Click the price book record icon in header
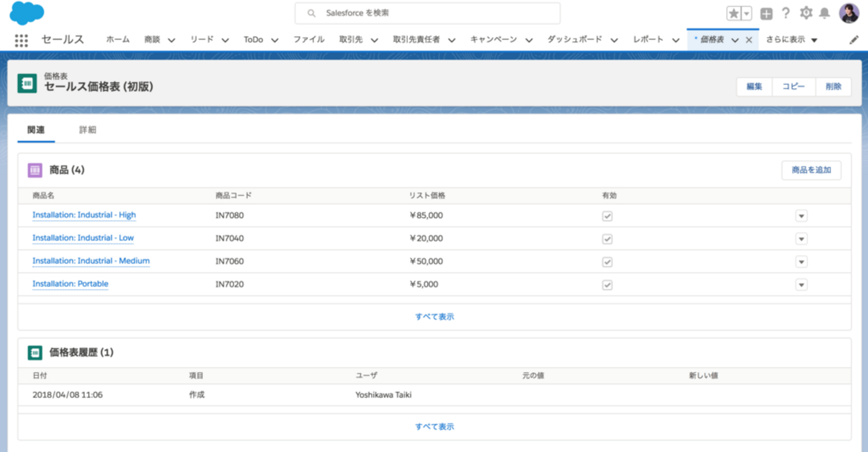Viewport: 868px width, 452px height. (27, 83)
